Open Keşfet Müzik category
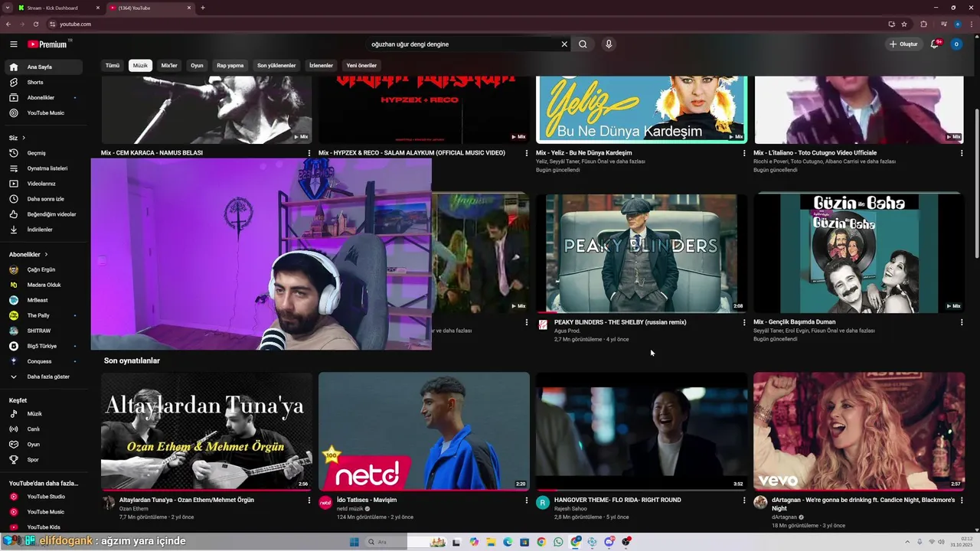The width and height of the screenshot is (980, 551). point(44,414)
